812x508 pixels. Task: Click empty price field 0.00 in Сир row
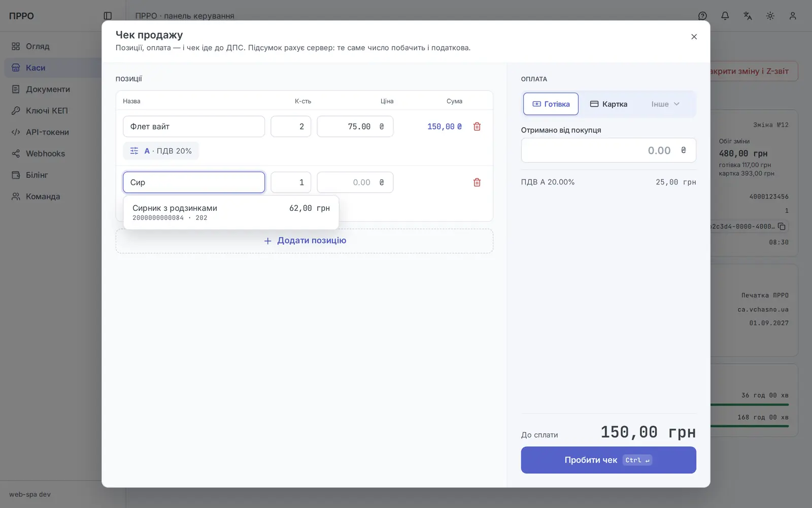(x=355, y=182)
